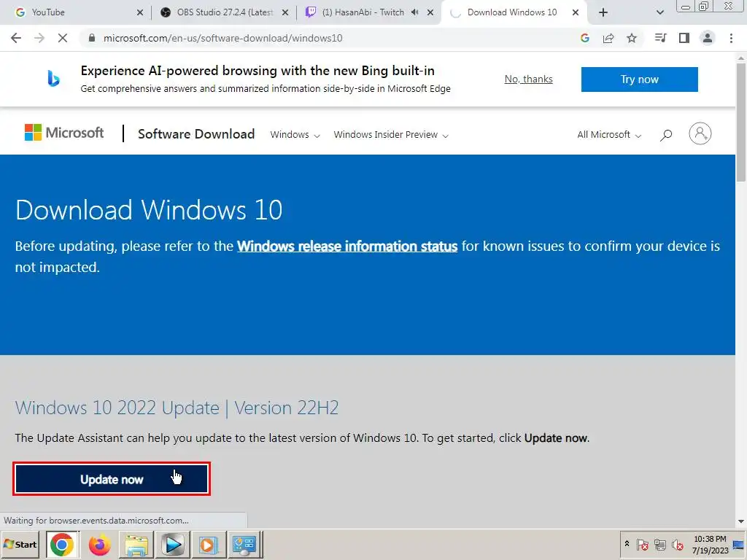Click the forward navigation arrow
Viewport: 747px width, 560px height.
pos(39,38)
